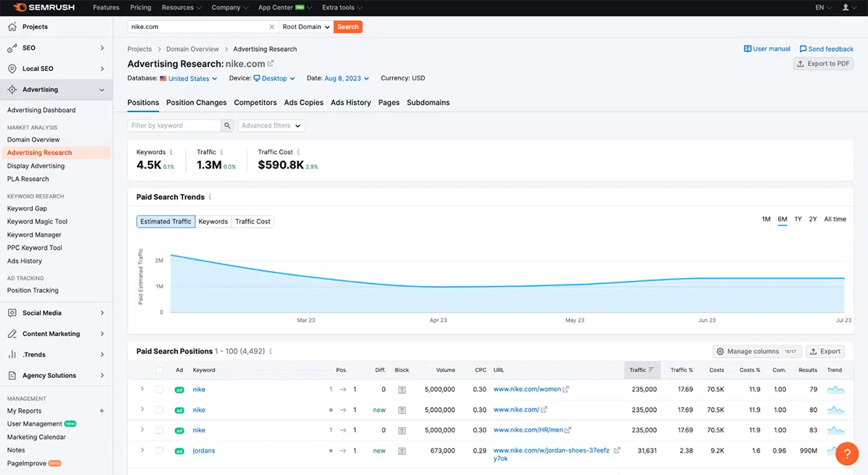Screen dimensions: 868x475
Task: Open the user account profile icon
Action: [846, 7]
